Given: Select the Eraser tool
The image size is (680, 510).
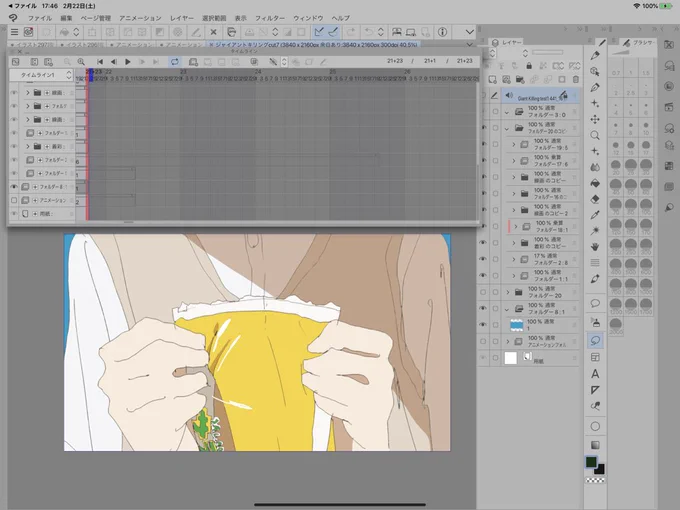Looking at the screenshot, I should coord(595,199).
